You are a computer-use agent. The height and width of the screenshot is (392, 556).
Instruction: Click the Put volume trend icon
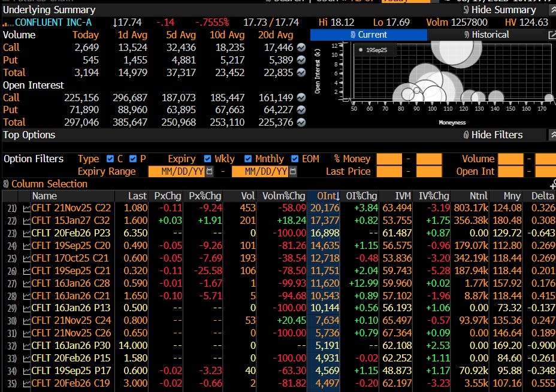pos(301,60)
